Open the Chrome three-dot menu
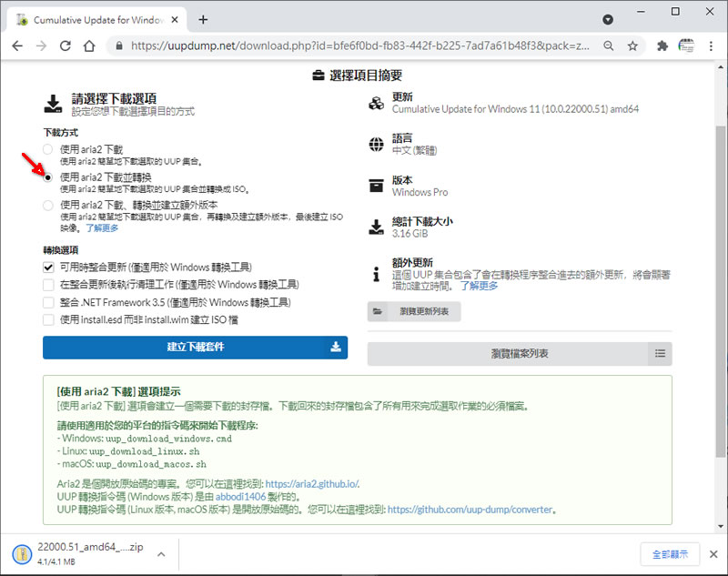728x576 pixels. click(x=712, y=45)
